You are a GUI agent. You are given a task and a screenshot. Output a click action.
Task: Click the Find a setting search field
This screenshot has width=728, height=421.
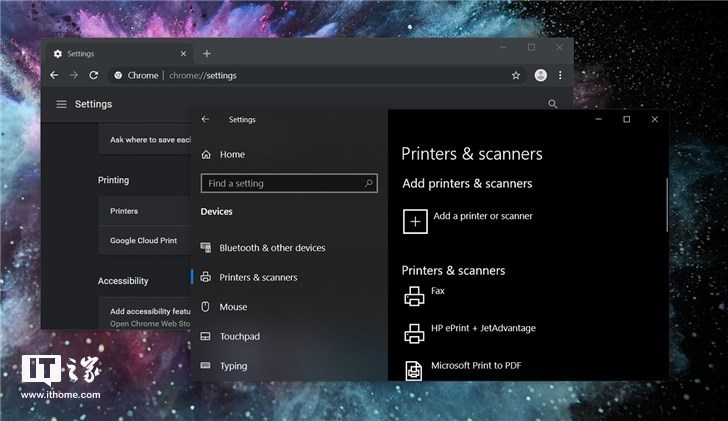pos(289,183)
